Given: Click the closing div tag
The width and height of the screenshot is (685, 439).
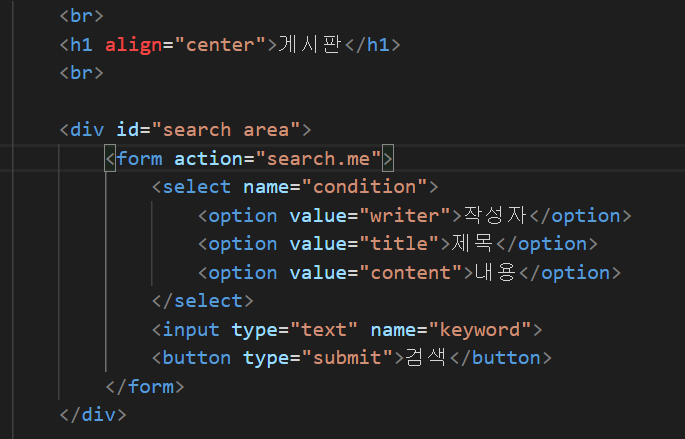Looking at the screenshot, I should pyautogui.click(x=93, y=415).
